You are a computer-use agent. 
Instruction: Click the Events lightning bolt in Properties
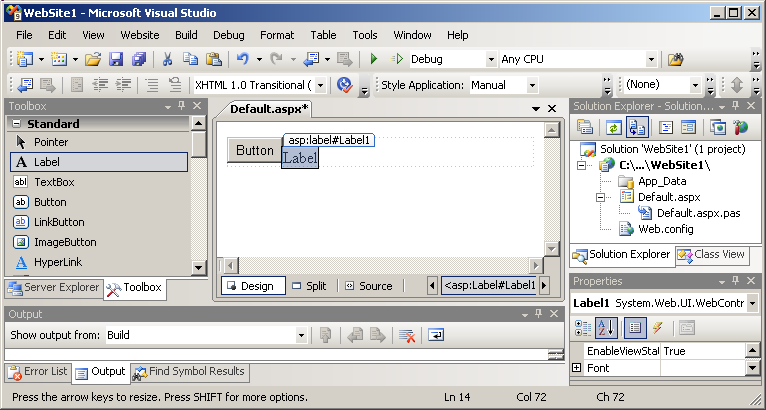click(x=658, y=327)
